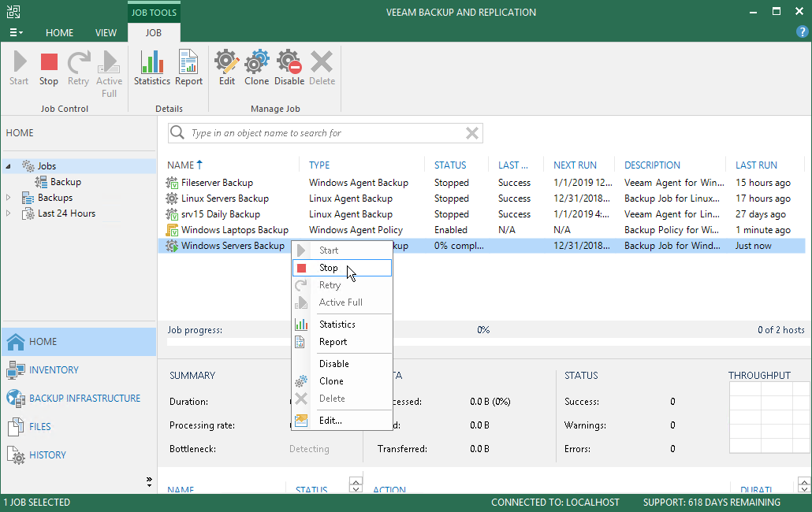Click the search magnifier icon
Viewport: 812px width, 512px height.
pos(177,132)
